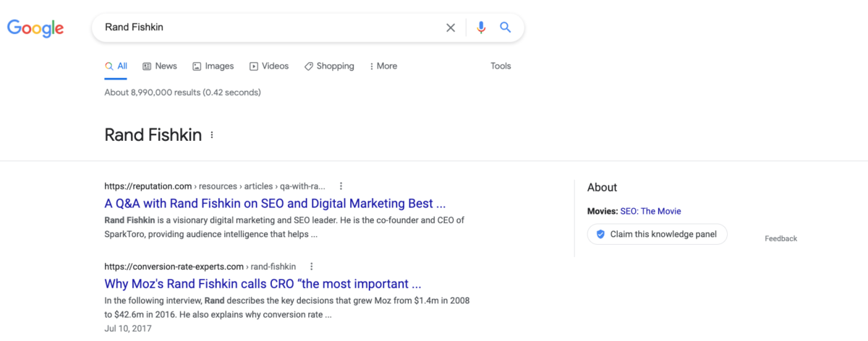Click into the Rand Fishkin search field
868x341 pixels.
coord(271,27)
